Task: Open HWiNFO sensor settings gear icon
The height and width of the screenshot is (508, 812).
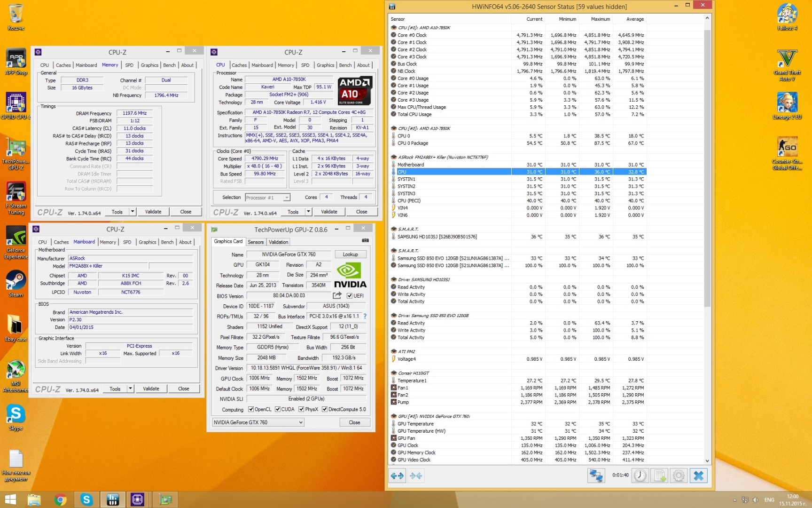Action: (x=679, y=476)
